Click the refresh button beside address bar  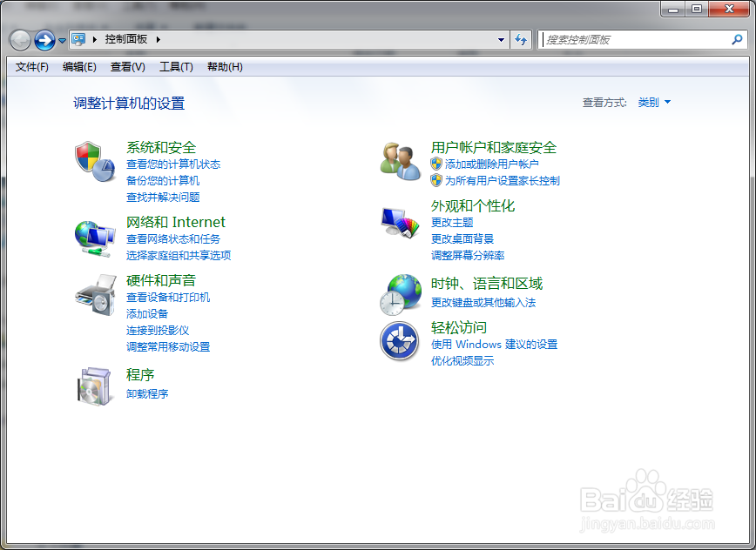(521, 39)
